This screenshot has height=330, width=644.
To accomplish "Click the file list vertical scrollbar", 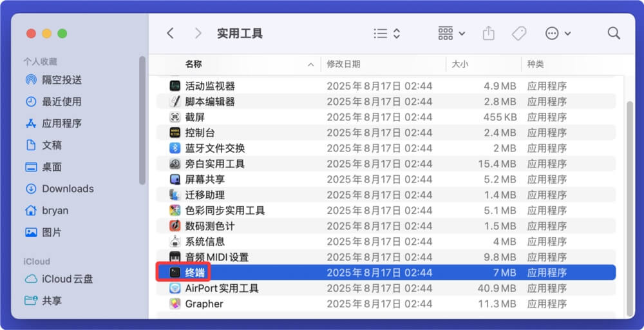I will pos(630,208).
